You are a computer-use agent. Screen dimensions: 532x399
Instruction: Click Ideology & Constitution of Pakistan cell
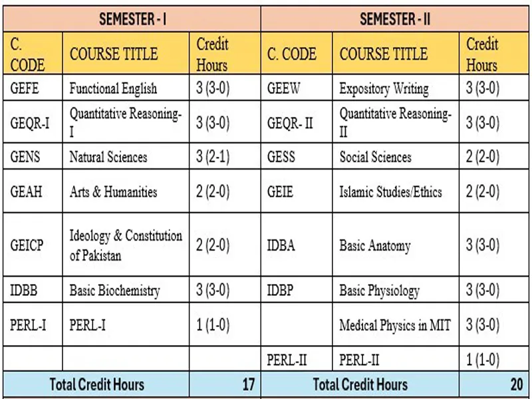(x=126, y=245)
